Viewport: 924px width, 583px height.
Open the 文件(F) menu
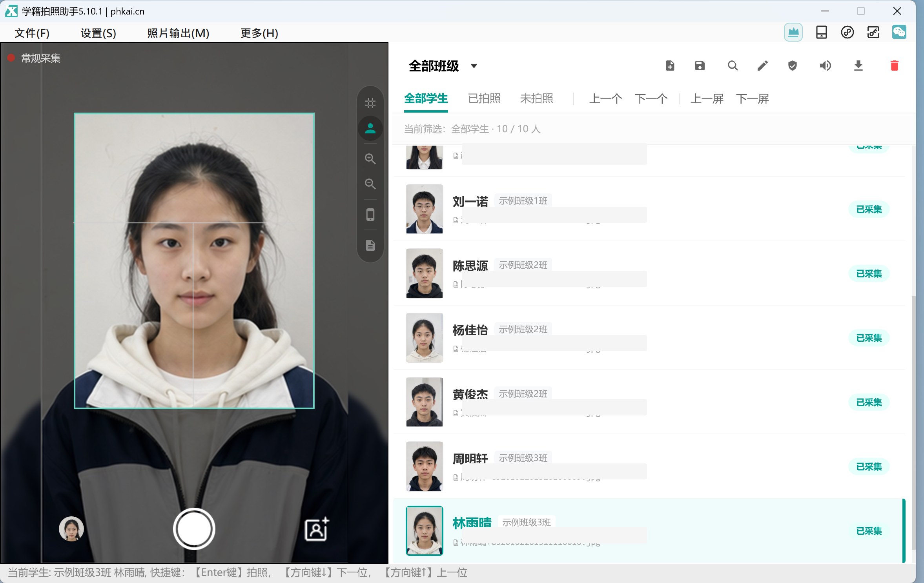(32, 33)
